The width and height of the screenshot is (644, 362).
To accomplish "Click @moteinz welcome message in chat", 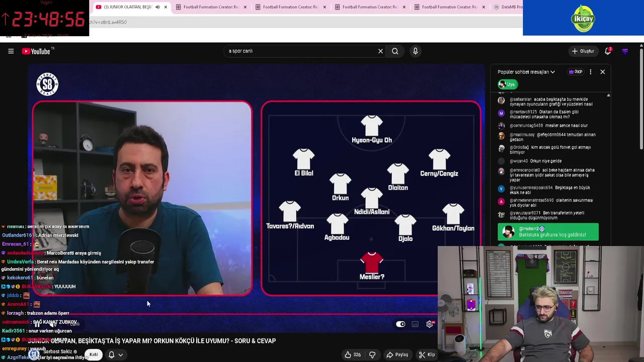I will click(x=548, y=232).
